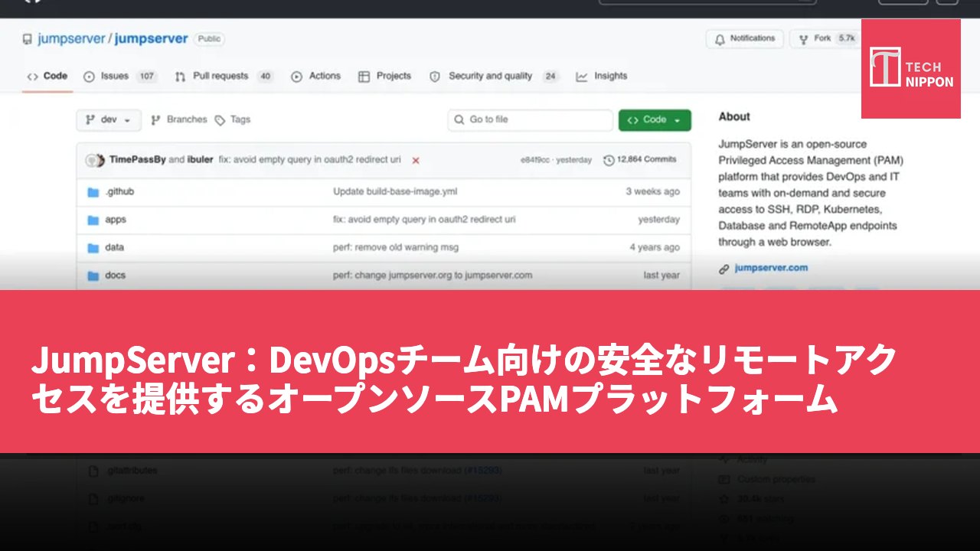Image resolution: width=980 pixels, height=551 pixels.
Task: Open the Pull requests tab
Action: tap(224, 77)
